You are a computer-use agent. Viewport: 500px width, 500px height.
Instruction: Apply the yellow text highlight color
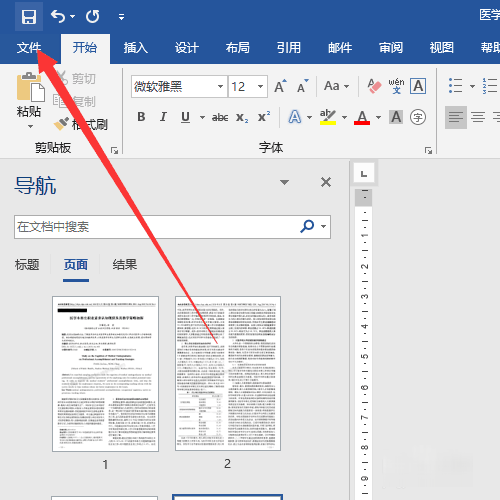328,117
